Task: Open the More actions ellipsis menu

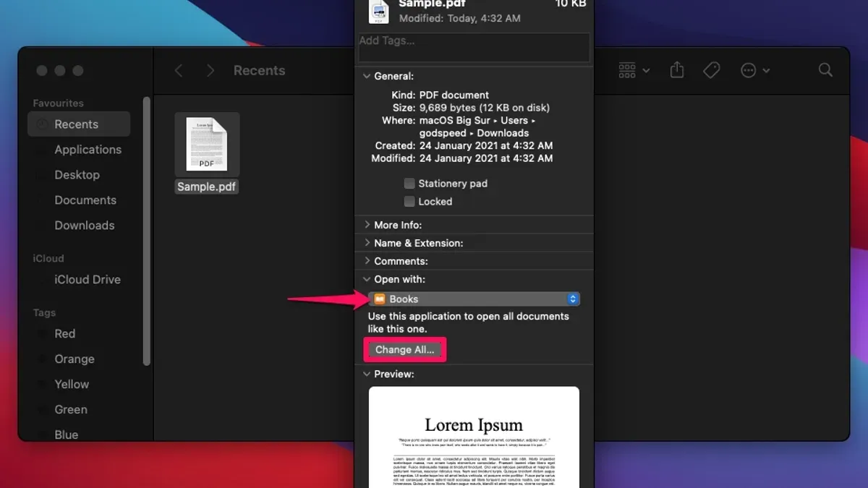Action: coord(755,70)
